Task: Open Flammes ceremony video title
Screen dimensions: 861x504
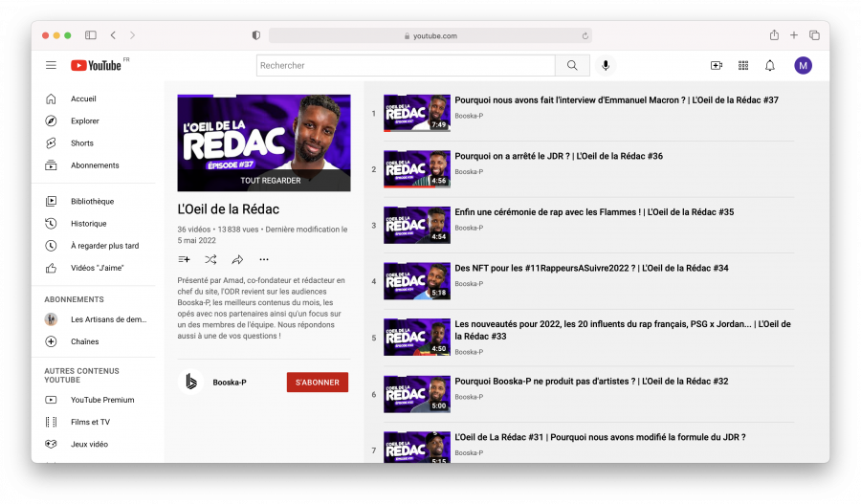Action: coord(594,212)
